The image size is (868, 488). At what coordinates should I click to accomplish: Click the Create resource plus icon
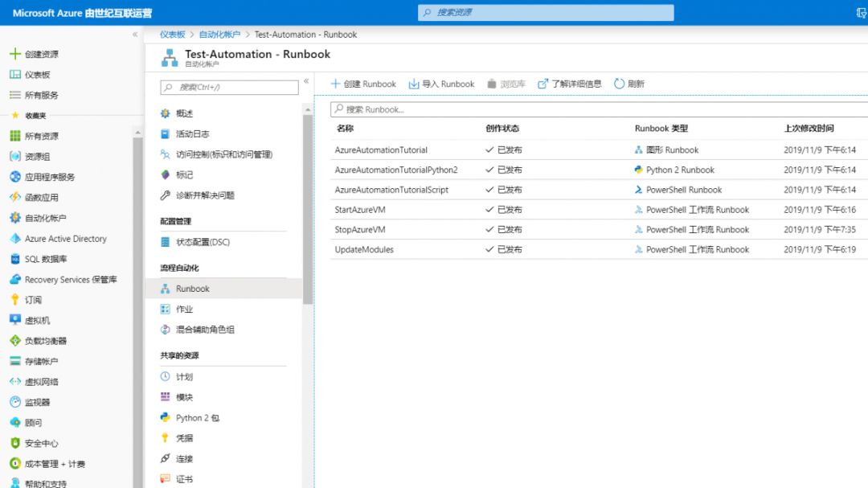[15, 54]
